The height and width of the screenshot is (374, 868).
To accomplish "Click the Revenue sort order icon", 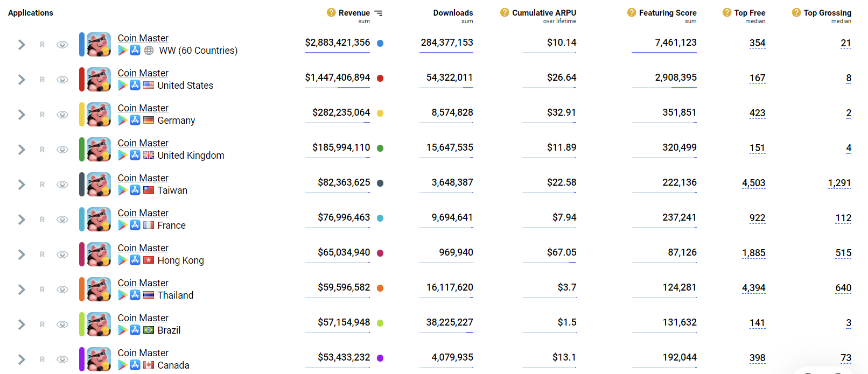I will 379,13.
